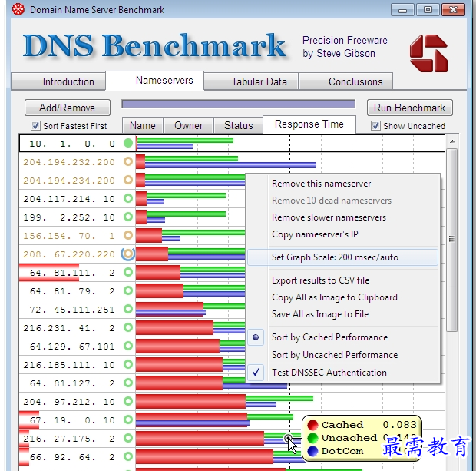Click status circle for 204.97.212.10
Image resolution: width=476 pixels, height=471 pixels.
coord(128,401)
